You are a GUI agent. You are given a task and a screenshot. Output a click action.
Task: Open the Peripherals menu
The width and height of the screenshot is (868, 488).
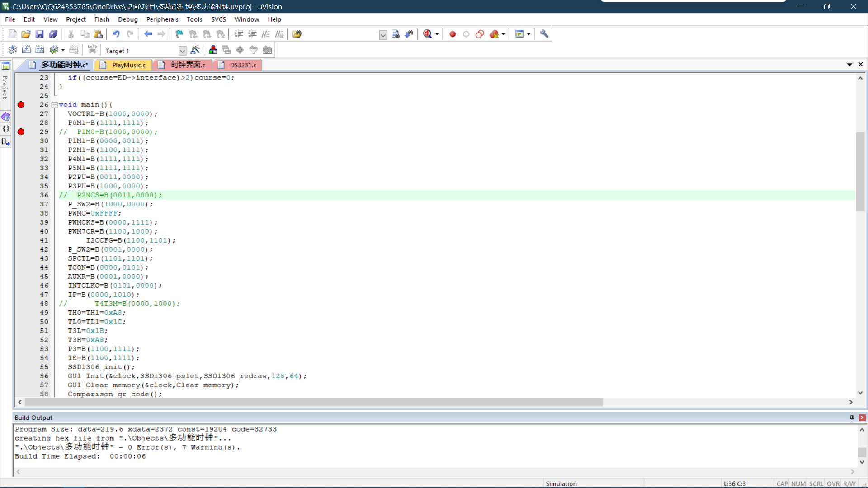(x=162, y=19)
